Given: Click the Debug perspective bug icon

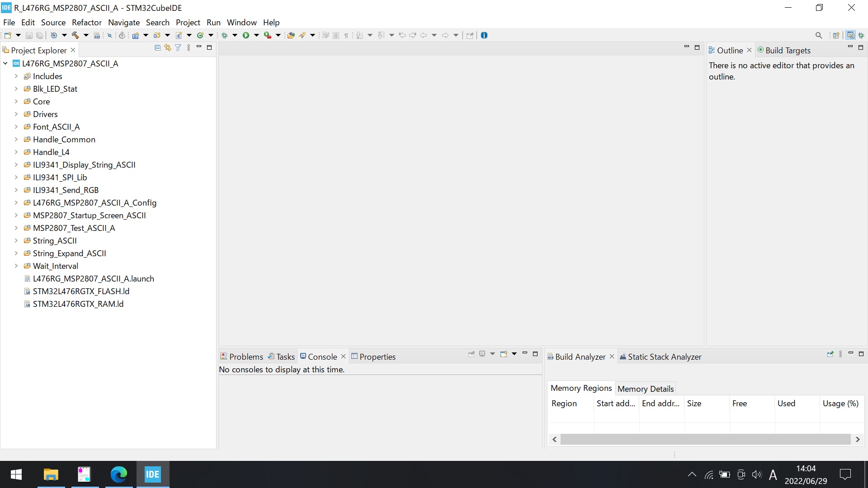Looking at the screenshot, I should [x=861, y=35].
